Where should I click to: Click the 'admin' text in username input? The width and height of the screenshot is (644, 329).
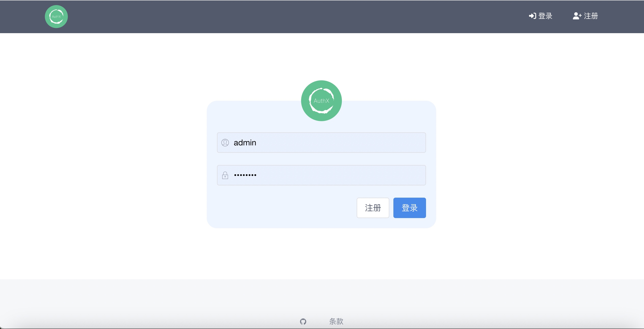[245, 143]
